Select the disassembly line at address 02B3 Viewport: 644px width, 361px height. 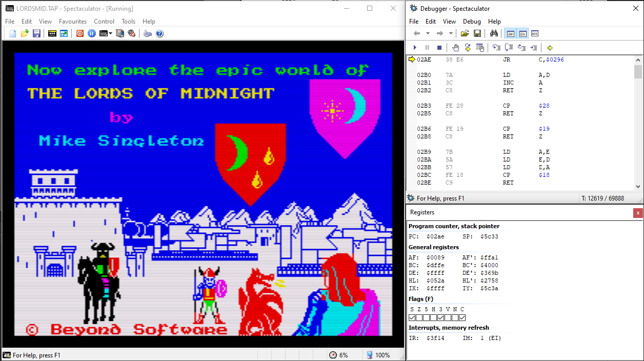[520, 106]
